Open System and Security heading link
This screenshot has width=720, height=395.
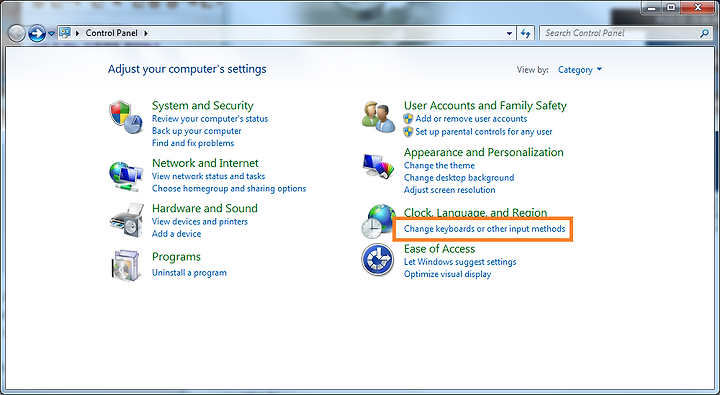[202, 106]
